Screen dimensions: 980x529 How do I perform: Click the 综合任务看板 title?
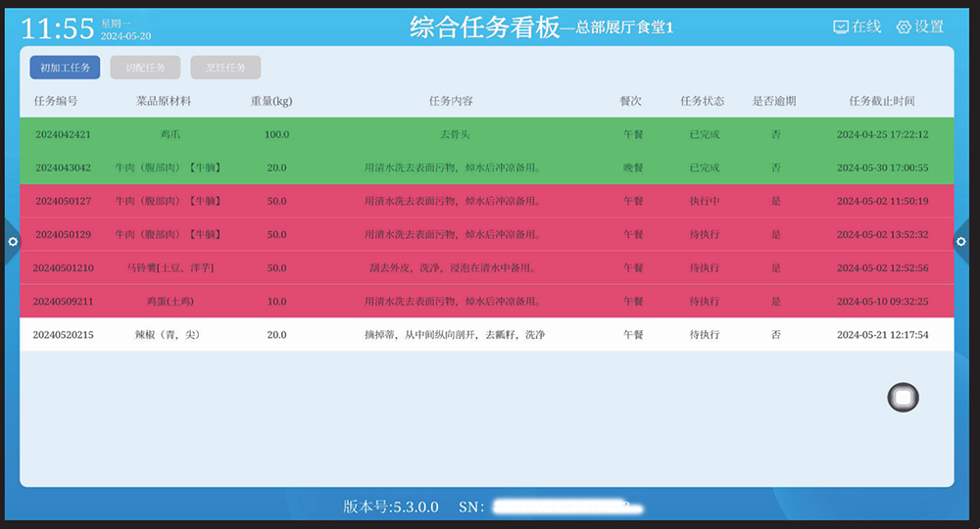484,26
